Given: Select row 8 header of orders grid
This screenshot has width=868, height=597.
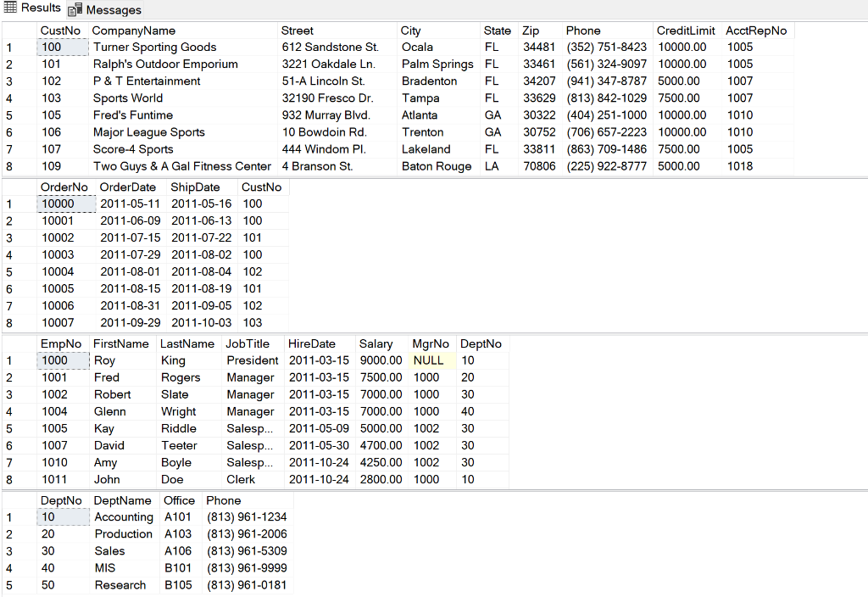Looking at the screenshot, I should (x=19, y=323).
